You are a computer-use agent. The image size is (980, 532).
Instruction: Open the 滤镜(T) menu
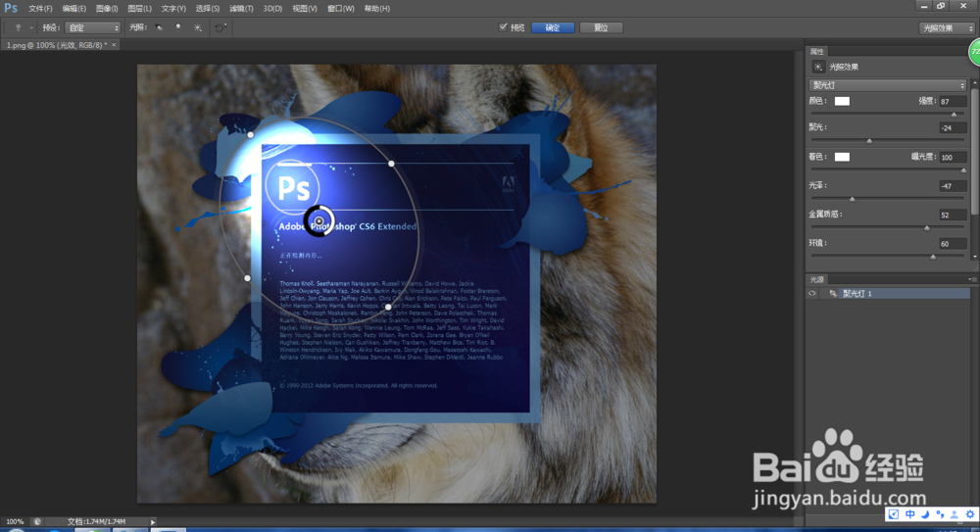pos(241,9)
